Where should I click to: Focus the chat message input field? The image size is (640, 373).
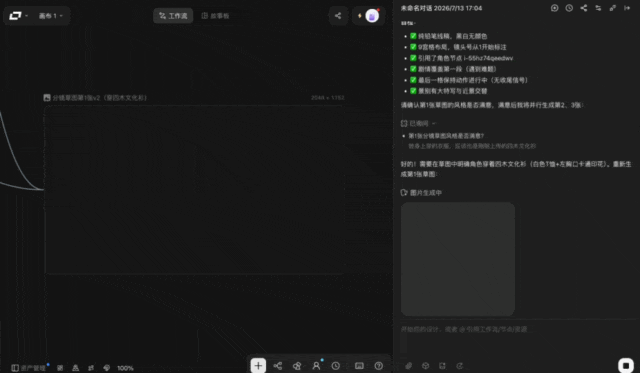tap(516, 329)
